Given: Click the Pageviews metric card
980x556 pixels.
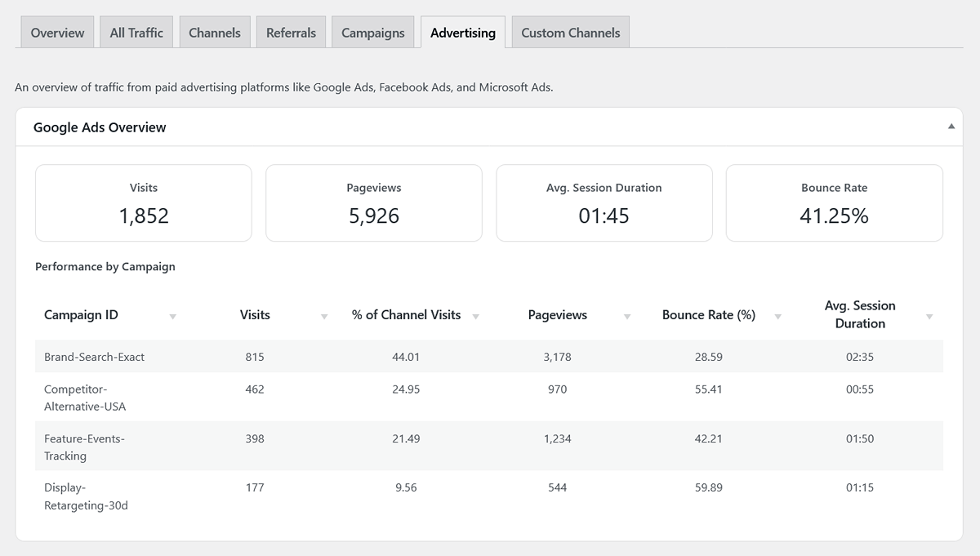Looking at the screenshot, I should [x=373, y=202].
